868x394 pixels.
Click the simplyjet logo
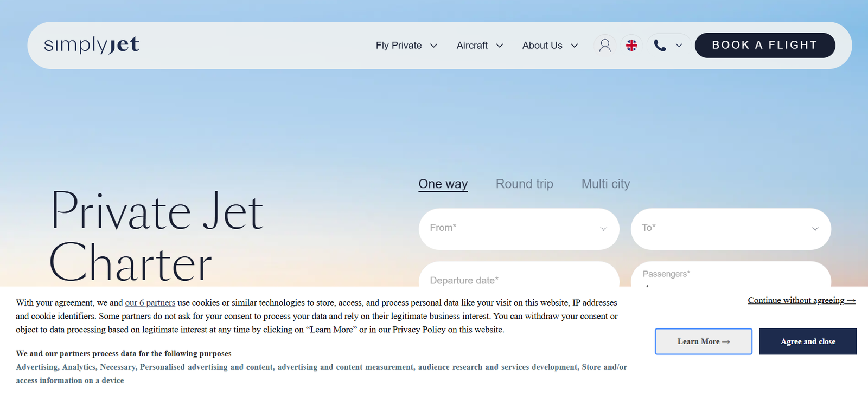[92, 45]
